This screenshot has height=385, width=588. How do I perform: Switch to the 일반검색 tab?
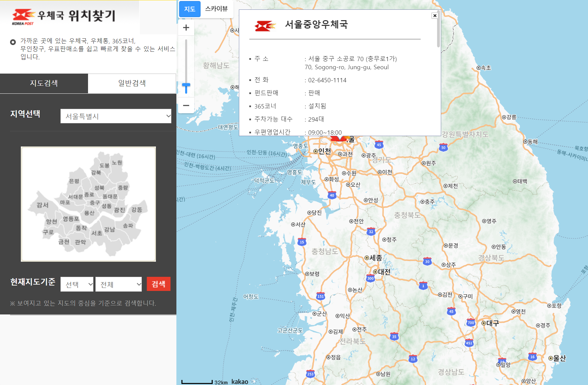click(x=132, y=83)
